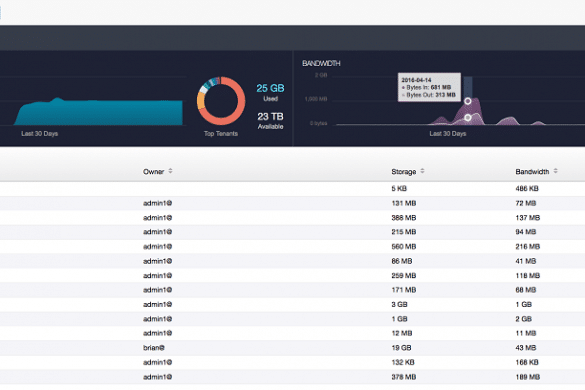
Task: Click the 68 MB bandwidth cell
Action: tap(526, 290)
